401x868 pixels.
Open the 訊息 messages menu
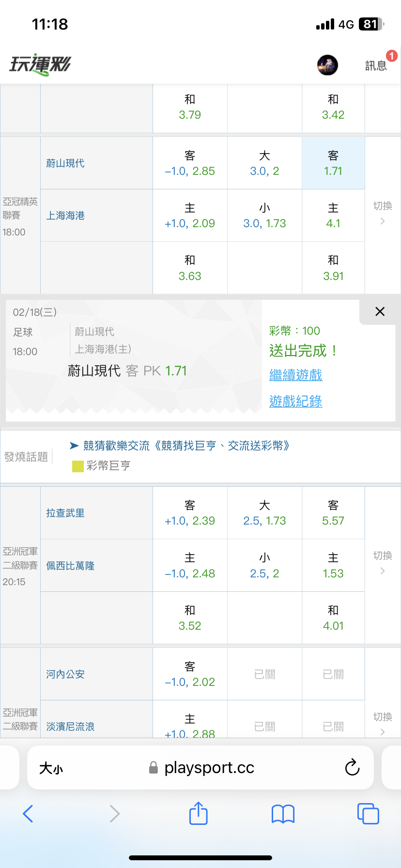click(376, 65)
